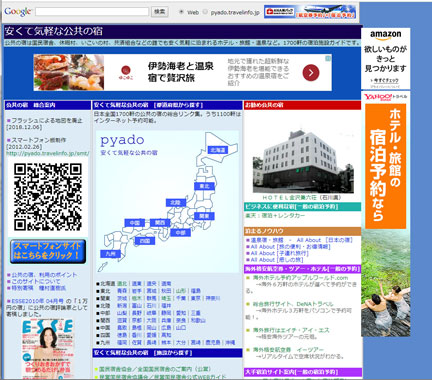Open All About [癒しの旅] link
The image size is (432, 380).
click(x=276, y=260)
